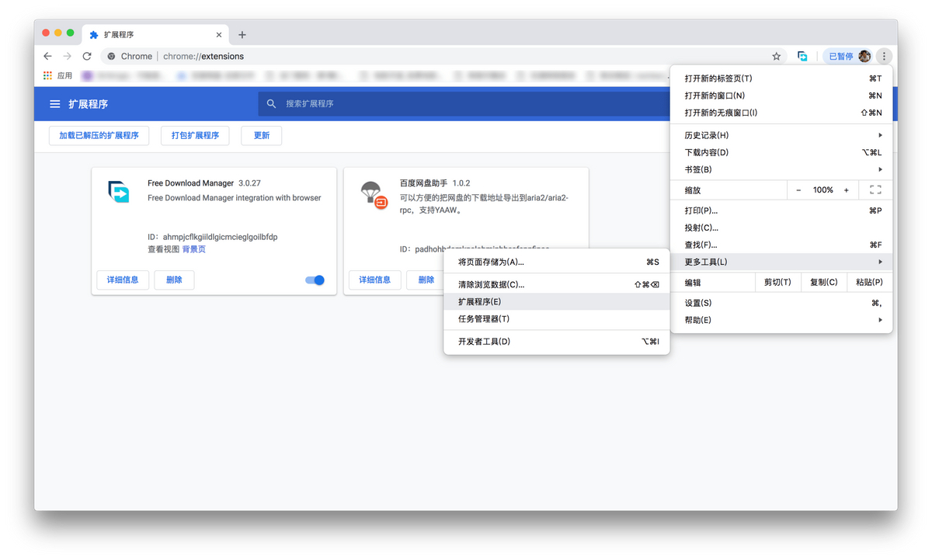The image size is (932, 560).
Task: Open a new tab with the plus icon
Action: (242, 35)
